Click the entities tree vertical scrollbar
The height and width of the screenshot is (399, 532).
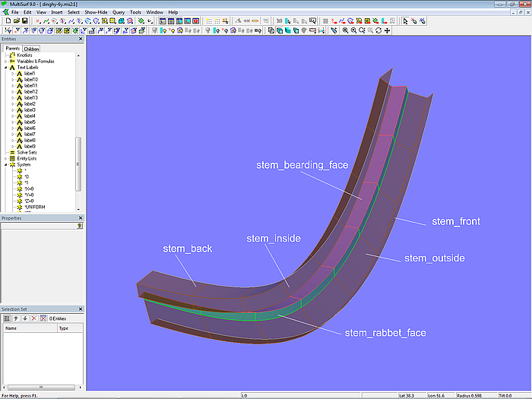pyautogui.click(x=78, y=163)
